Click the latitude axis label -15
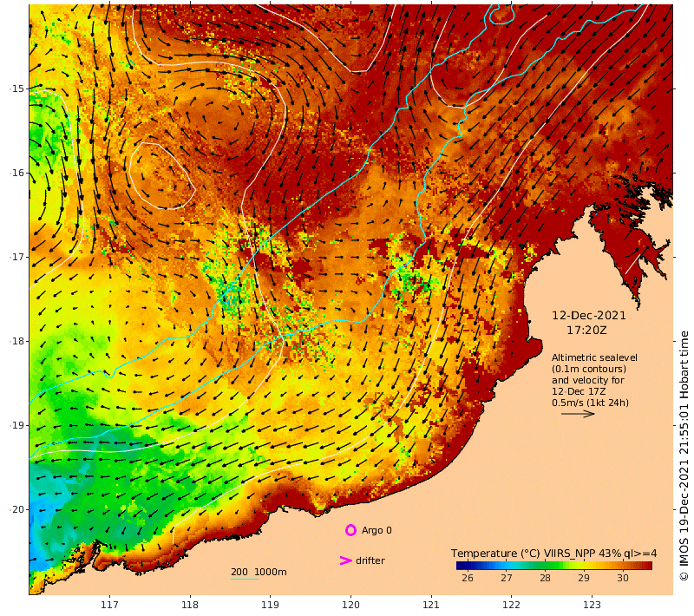The width and height of the screenshot is (694, 616). 17,89
